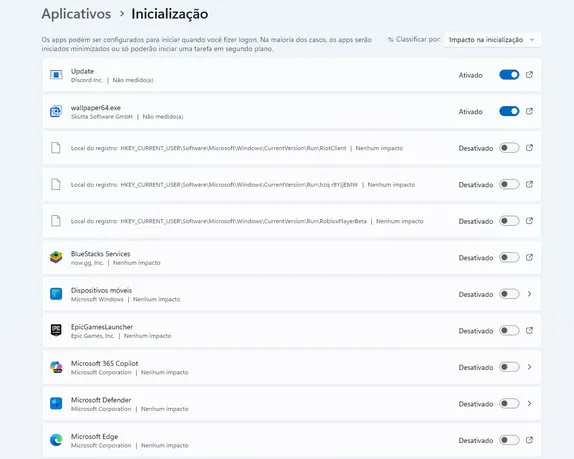Screen dimensions: 574x459
Task: Expand Microsoft Defender row chevron
Action: click(529, 404)
